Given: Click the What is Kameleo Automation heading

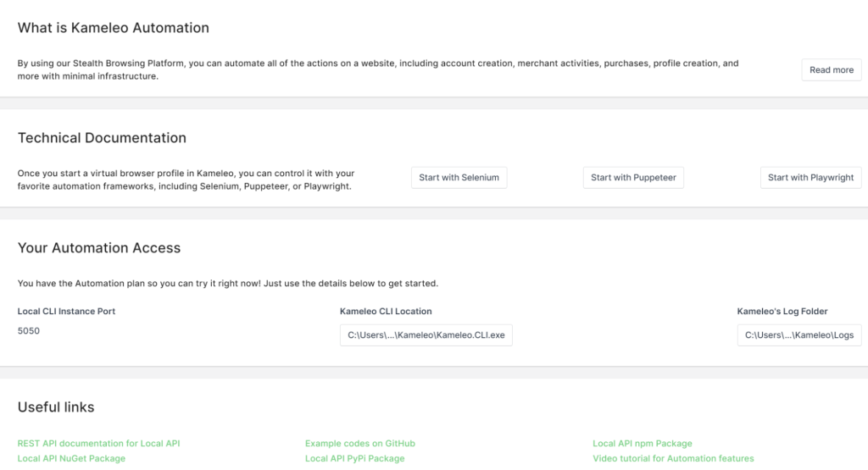Looking at the screenshot, I should tap(114, 28).
